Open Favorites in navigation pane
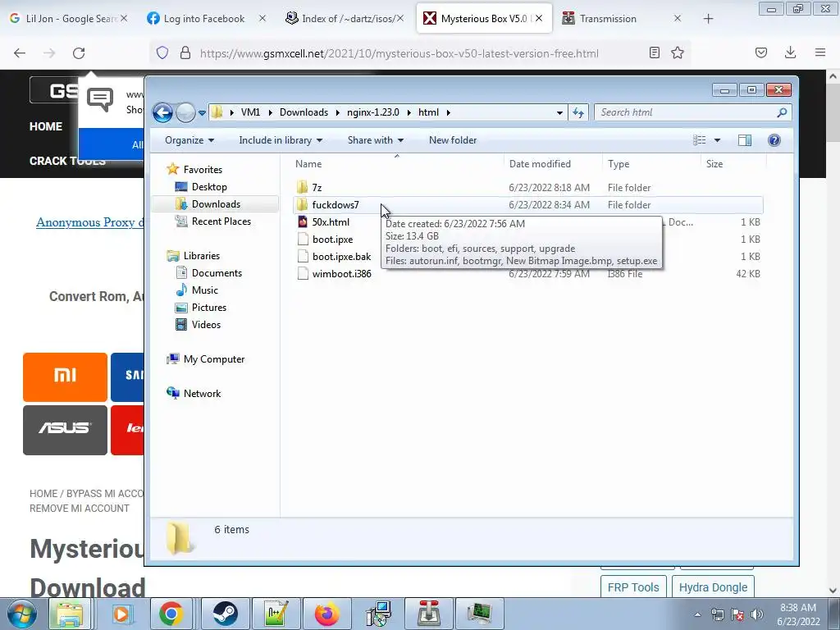 203,169
